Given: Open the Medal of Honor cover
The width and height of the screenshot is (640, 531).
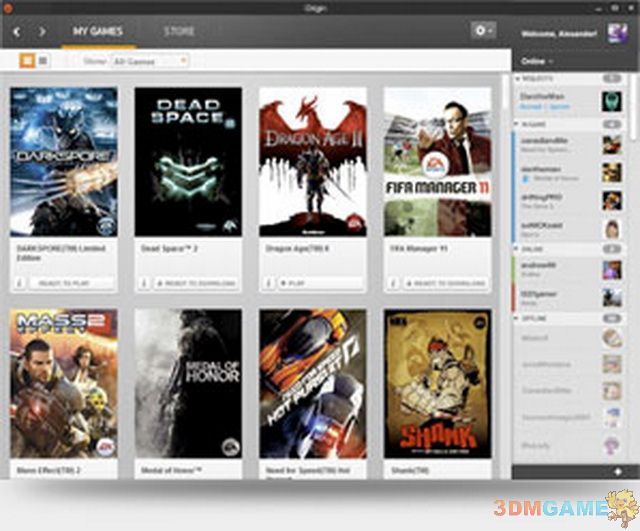Looking at the screenshot, I should pyautogui.click(x=188, y=384).
